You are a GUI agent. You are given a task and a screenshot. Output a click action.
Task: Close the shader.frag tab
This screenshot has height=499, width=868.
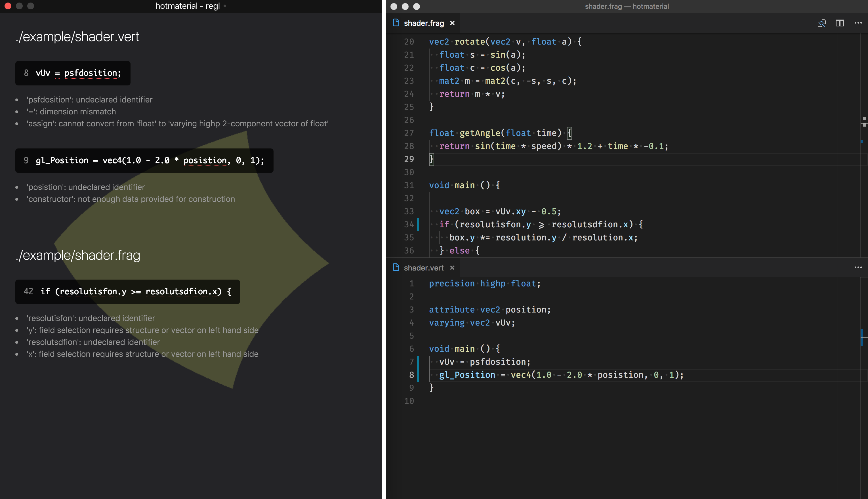pos(452,23)
